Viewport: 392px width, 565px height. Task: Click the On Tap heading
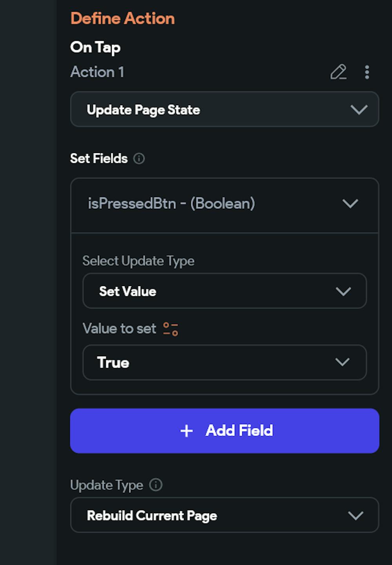[95, 47]
